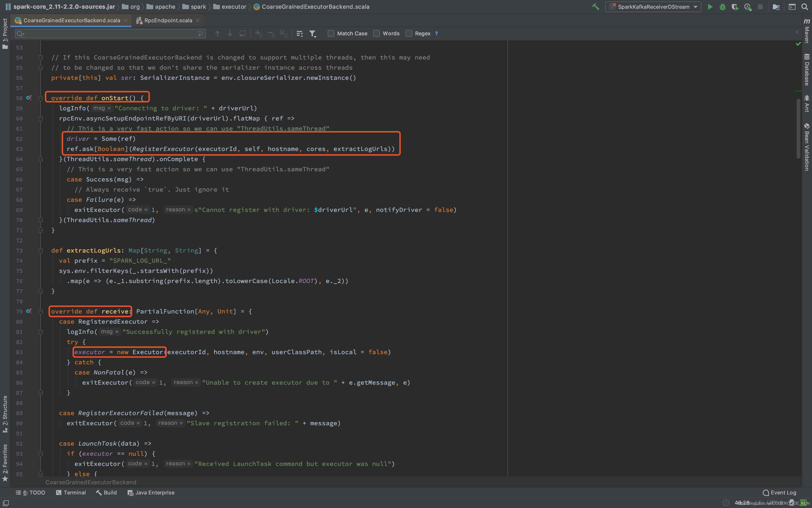Toggle multiline search mode icon

pos(300,34)
